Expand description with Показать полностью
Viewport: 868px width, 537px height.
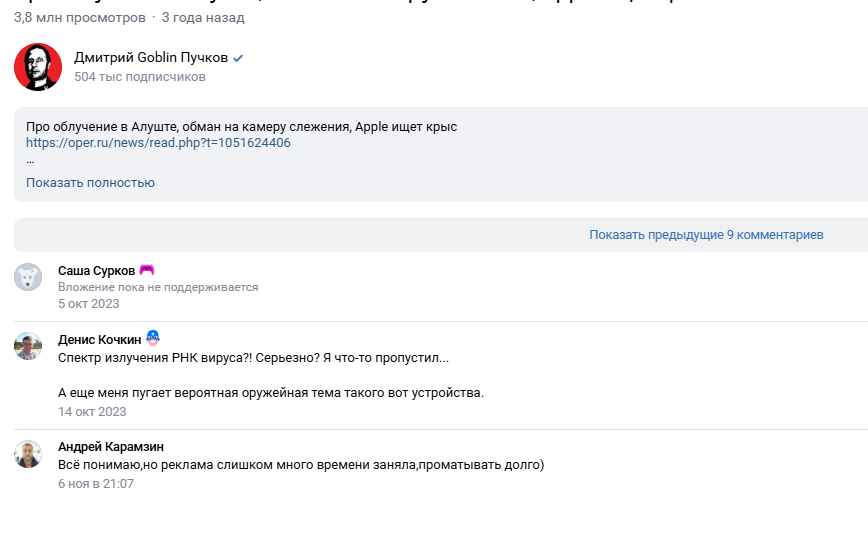click(x=90, y=183)
